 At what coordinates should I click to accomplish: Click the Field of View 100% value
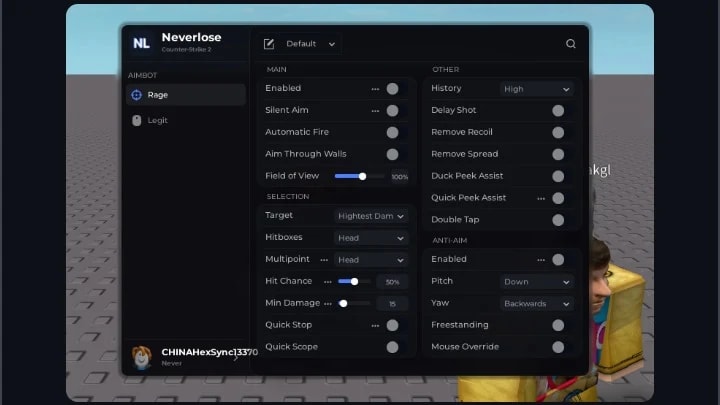(x=399, y=177)
